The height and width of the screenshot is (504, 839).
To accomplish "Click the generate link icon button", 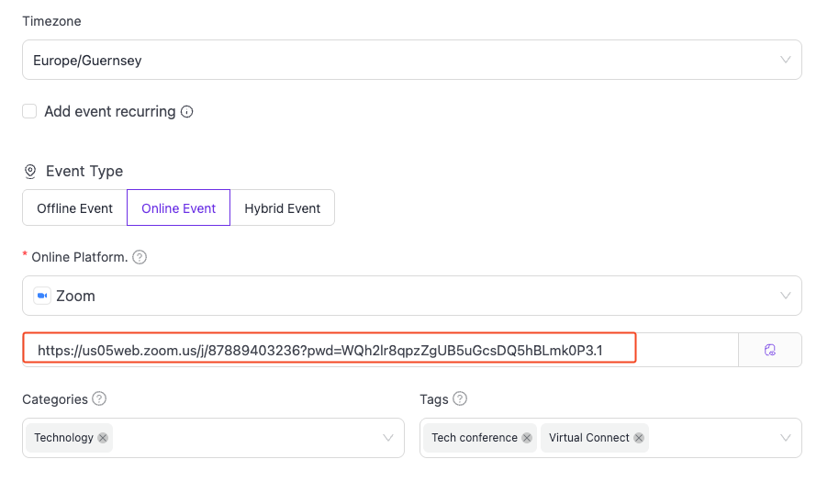I will pos(769,350).
